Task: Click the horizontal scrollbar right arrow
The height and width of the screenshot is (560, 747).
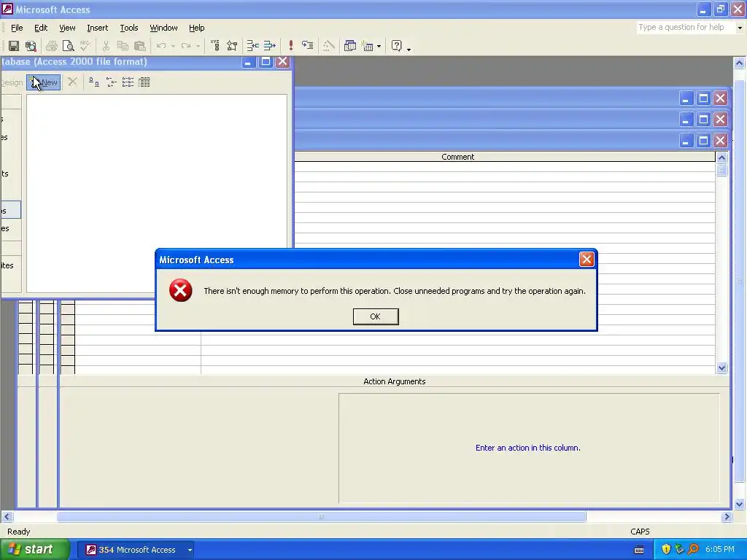Action: click(727, 517)
